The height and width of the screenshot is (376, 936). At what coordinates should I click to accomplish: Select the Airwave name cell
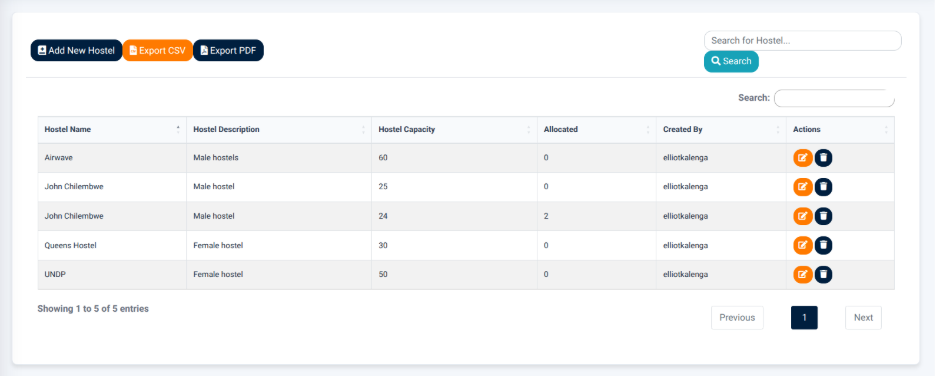click(112, 158)
